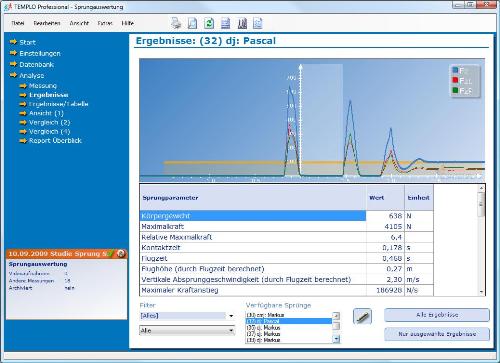Open the Hilfe menu
The width and height of the screenshot is (500, 363).
[x=128, y=23]
